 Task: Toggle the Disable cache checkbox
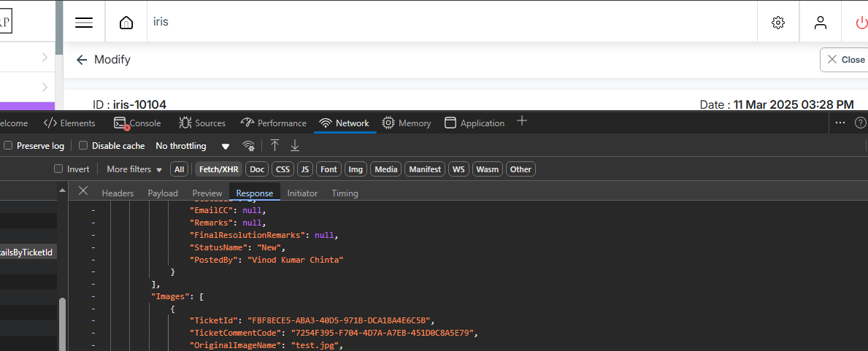pyautogui.click(x=83, y=146)
